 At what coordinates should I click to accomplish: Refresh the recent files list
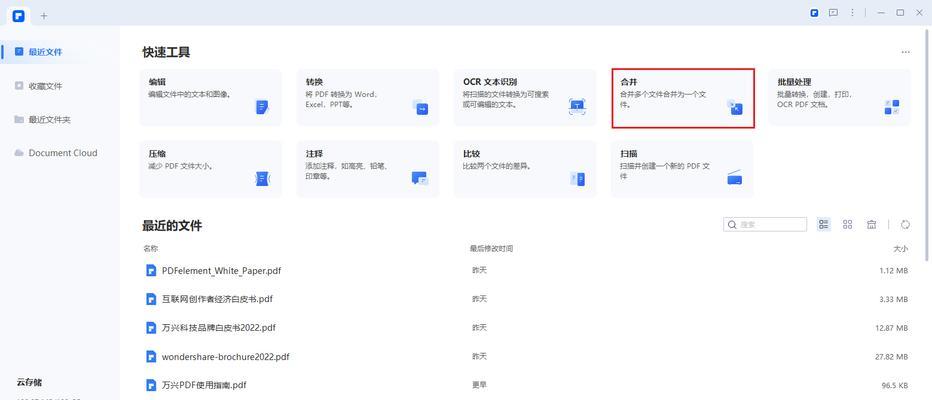[x=905, y=224]
